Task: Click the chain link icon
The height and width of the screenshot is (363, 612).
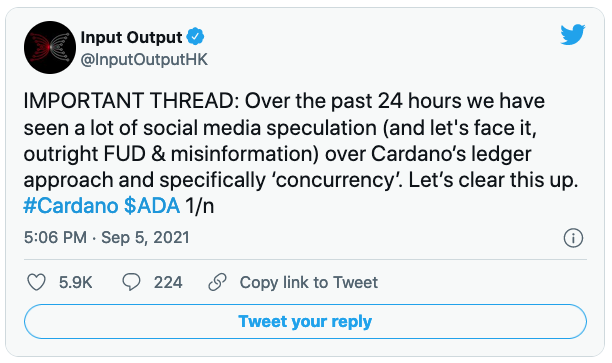Action: pos(217,282)
